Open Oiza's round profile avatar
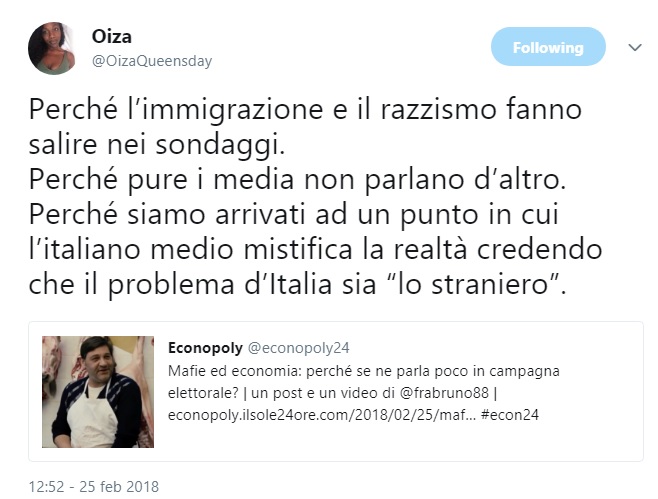 (52, 48)
